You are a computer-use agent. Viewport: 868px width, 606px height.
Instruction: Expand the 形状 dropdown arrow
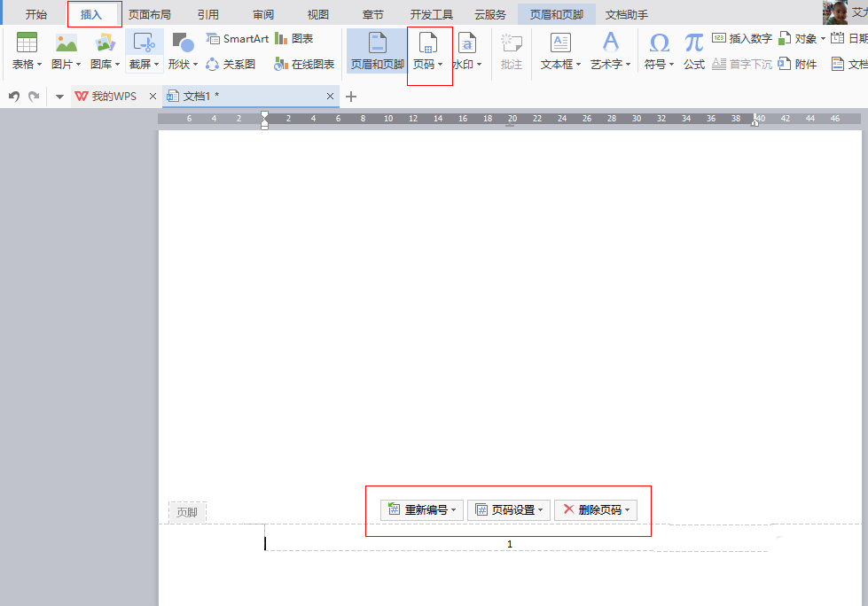[x=195, y=65]
